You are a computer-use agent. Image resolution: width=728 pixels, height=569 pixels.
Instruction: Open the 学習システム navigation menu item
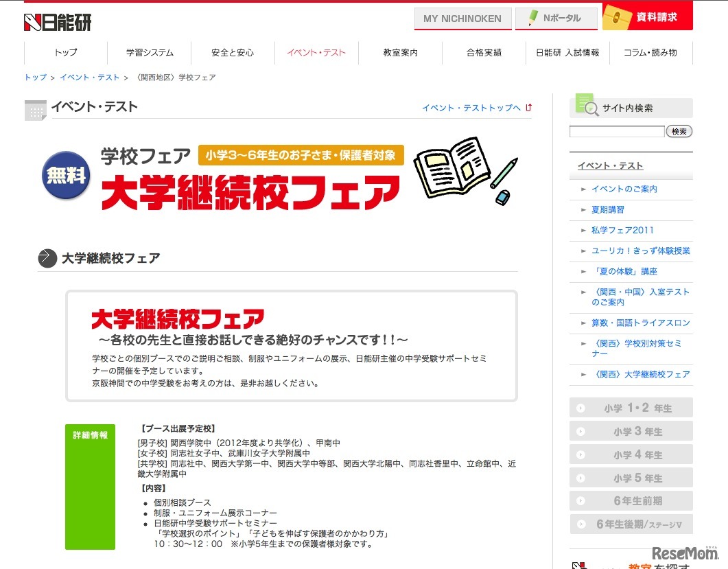150,51
